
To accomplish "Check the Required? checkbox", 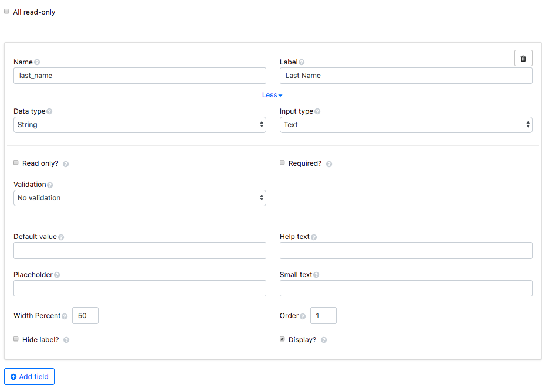I will [x=282, y=163].
